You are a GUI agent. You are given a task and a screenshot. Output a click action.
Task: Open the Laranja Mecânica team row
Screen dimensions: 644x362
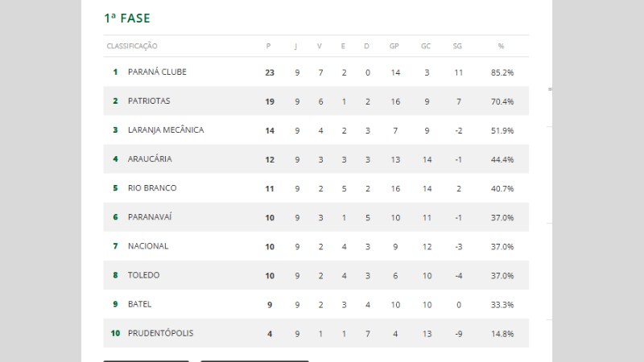click(166, 130)
